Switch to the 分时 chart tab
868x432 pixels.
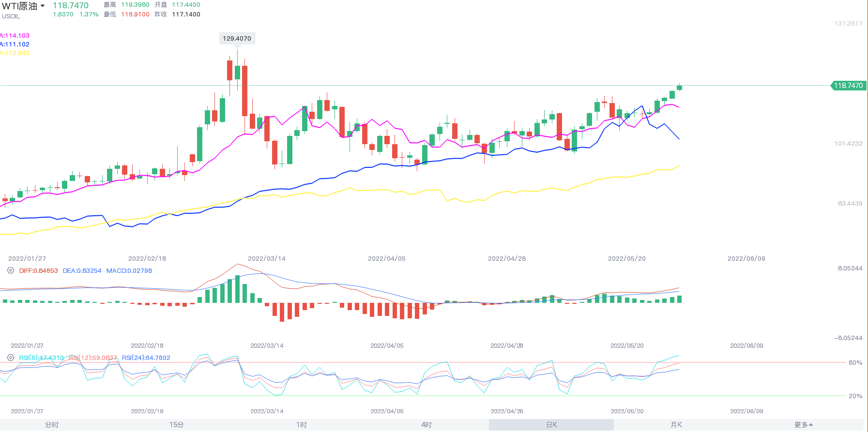click(x=52, y=425)
